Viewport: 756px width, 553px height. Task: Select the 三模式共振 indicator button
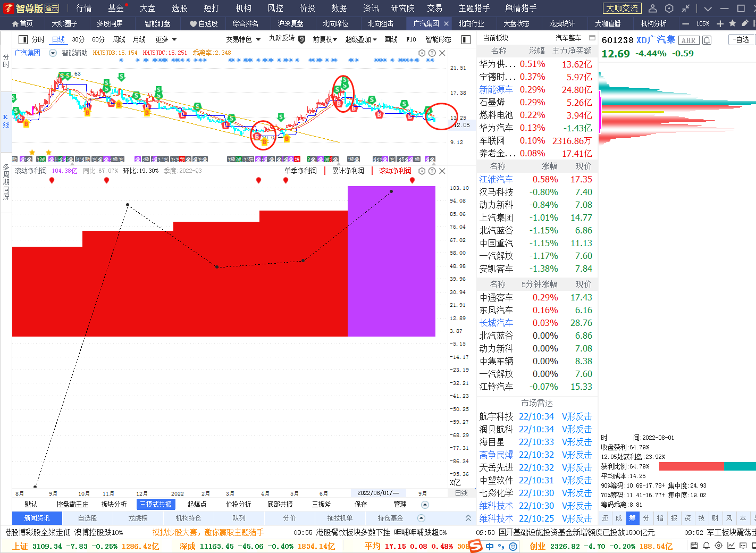[x=155, y=504]
